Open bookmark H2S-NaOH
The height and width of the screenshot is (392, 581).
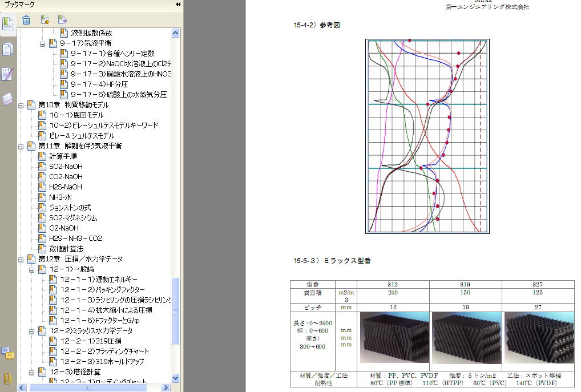(65, 187)
